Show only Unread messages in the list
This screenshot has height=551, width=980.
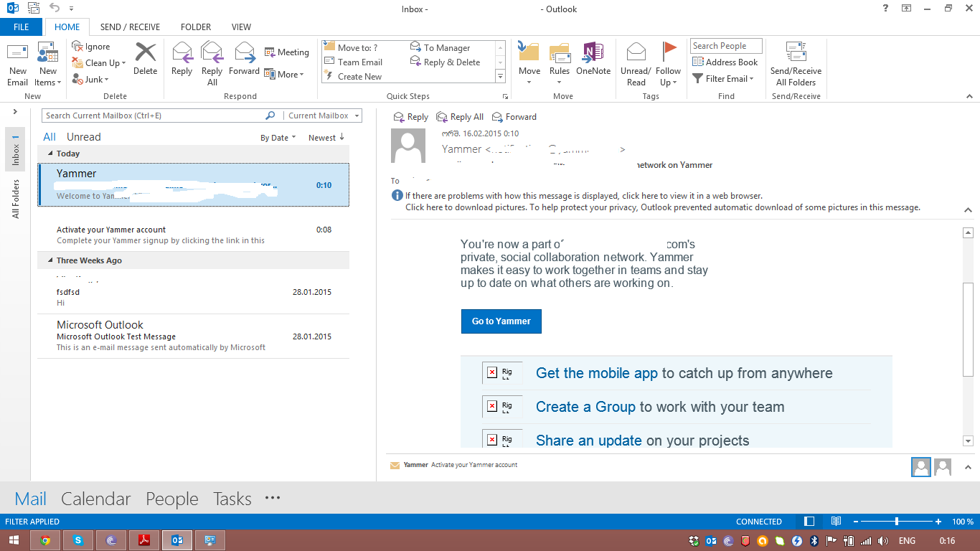(84, 137)
